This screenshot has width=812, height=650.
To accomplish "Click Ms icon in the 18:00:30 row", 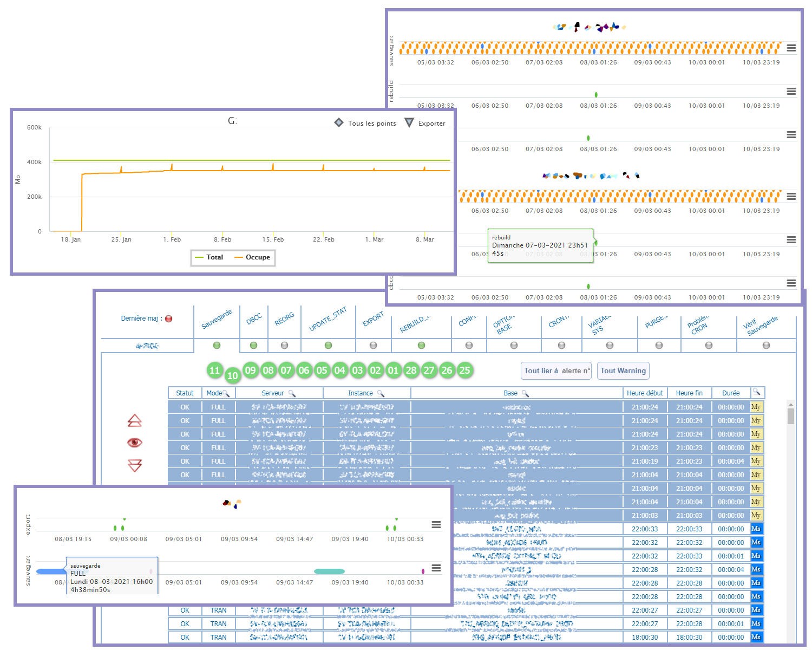I will pyautogui.click(x=757, y=637).
